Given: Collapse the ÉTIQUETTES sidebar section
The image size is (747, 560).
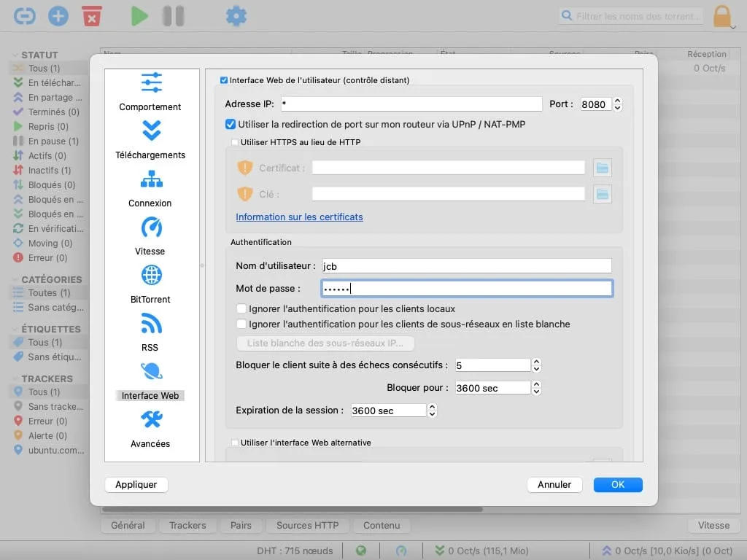Looking at the screenshot, I should (x=15, y=329).
